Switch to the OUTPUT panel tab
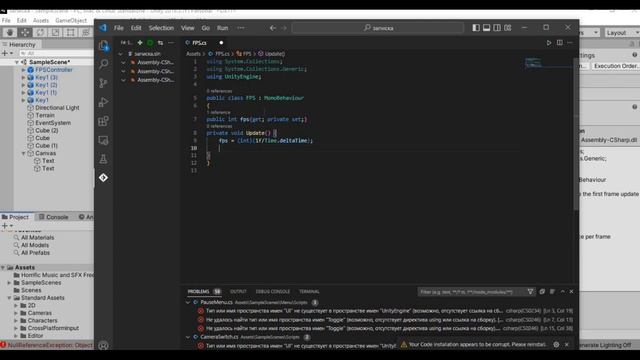 click(238, 291)
